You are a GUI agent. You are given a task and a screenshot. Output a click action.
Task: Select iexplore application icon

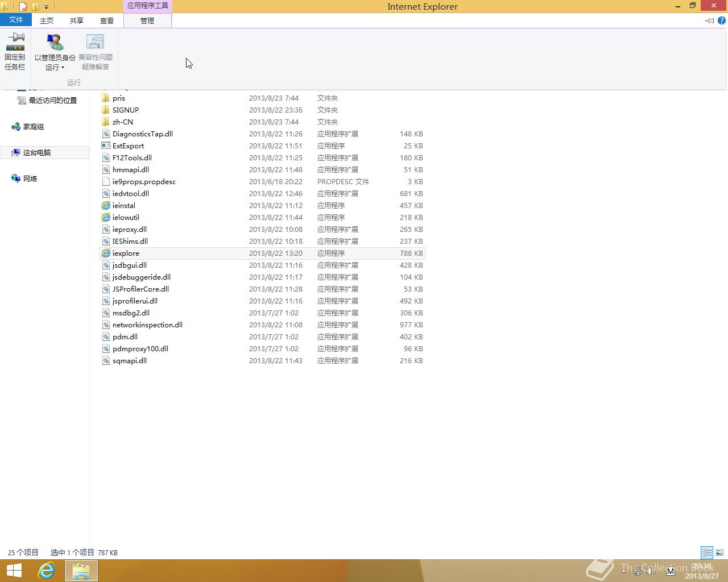point(106,253)
